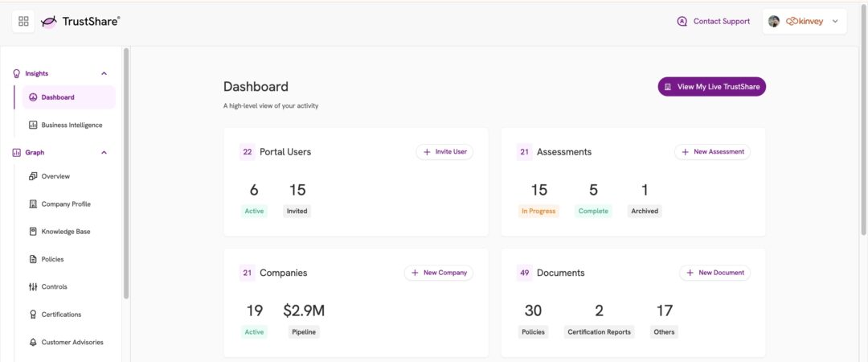The height and width of the screenshot is (362, 868).
Task: Click the Certifications ribbon icon
Action: point(33,315)
